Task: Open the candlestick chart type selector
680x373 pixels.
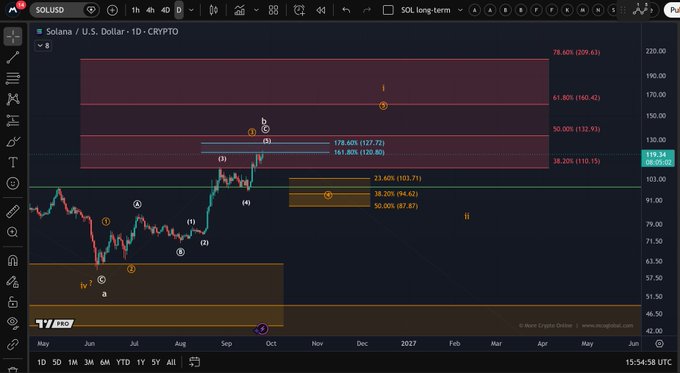Action: pos(213,10)
